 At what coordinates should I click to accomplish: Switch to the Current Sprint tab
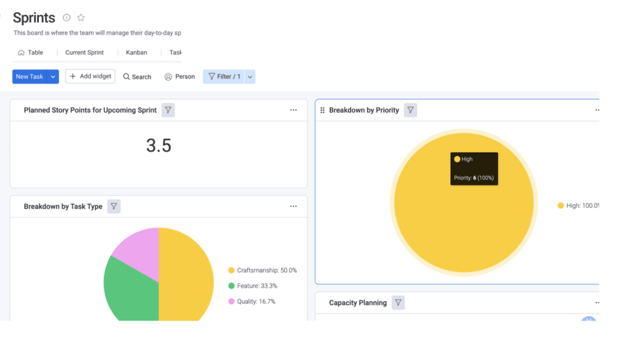(x=84, y=53)
